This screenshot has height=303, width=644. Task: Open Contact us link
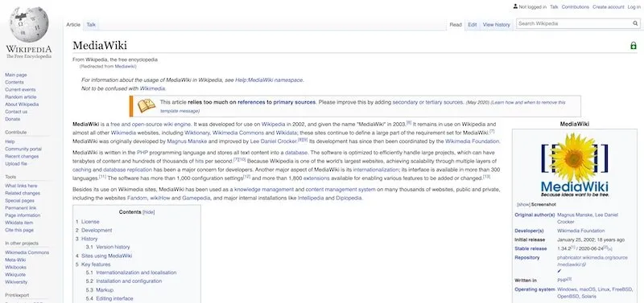coord(16,112)
